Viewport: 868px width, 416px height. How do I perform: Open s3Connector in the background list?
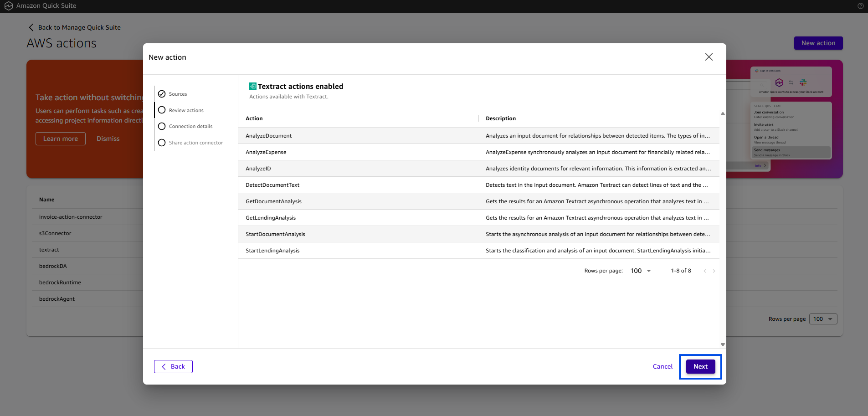coord(55,233)
